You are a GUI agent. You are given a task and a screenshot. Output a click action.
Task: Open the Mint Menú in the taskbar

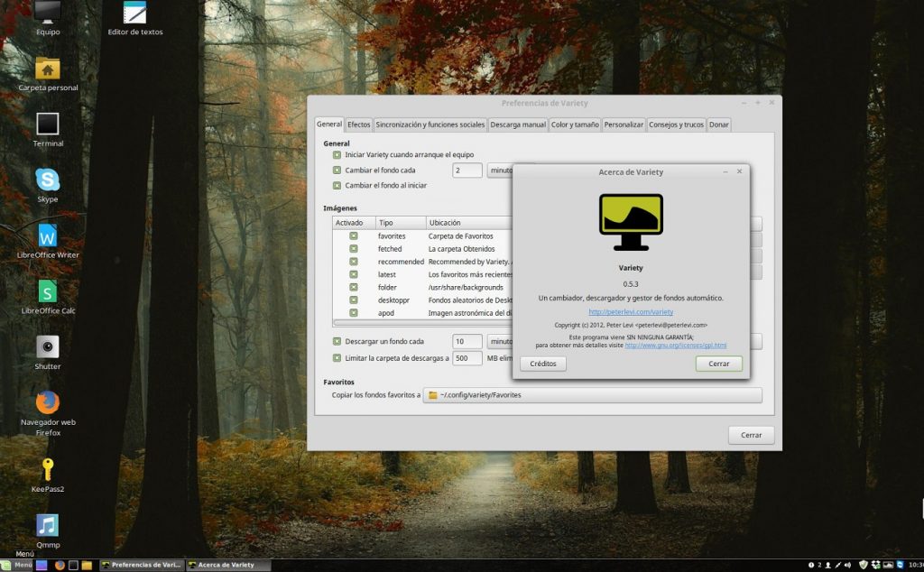(x=18, y=566)
